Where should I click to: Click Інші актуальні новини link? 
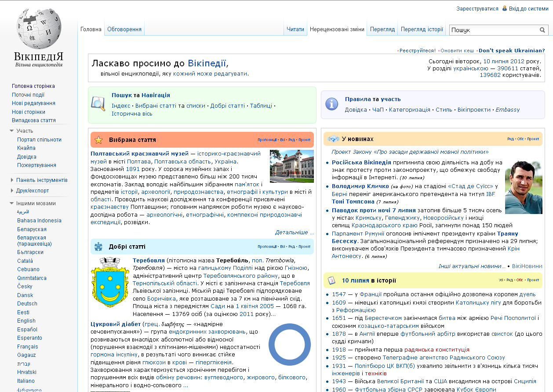(x=472, y=266)
